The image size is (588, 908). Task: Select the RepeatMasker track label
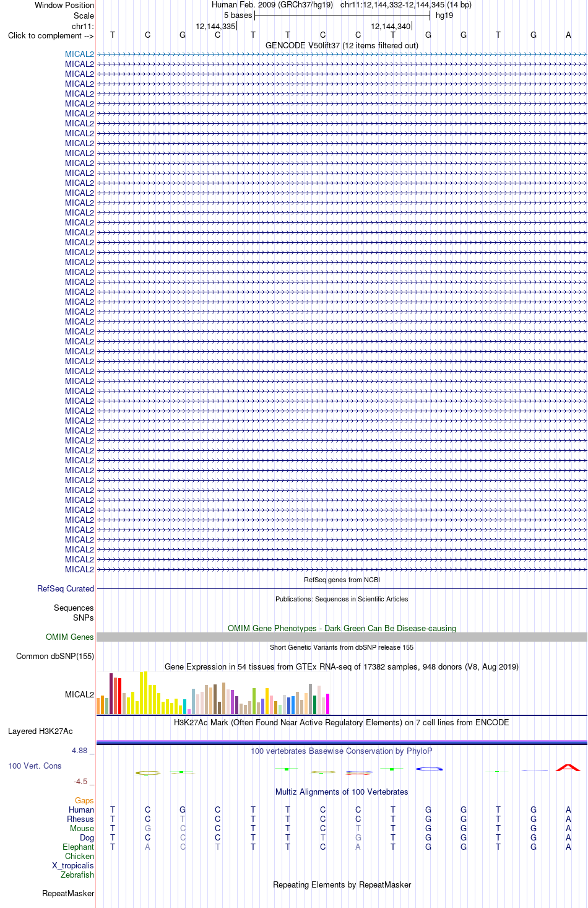68,893
